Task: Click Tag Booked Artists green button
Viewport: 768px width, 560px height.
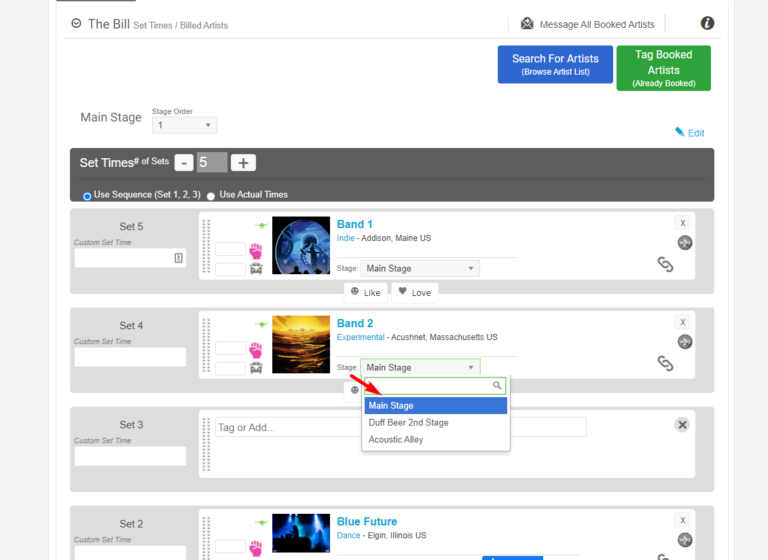Action: [663, 68]
